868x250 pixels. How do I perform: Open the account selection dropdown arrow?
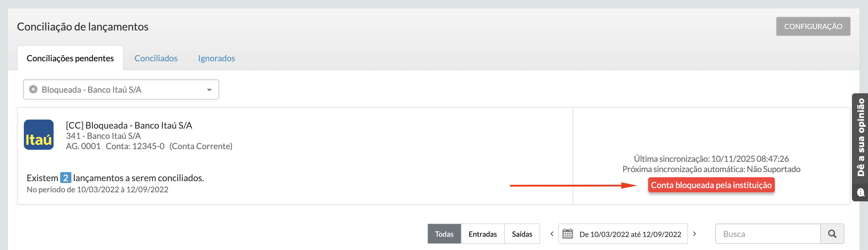(x=209, y=89)
